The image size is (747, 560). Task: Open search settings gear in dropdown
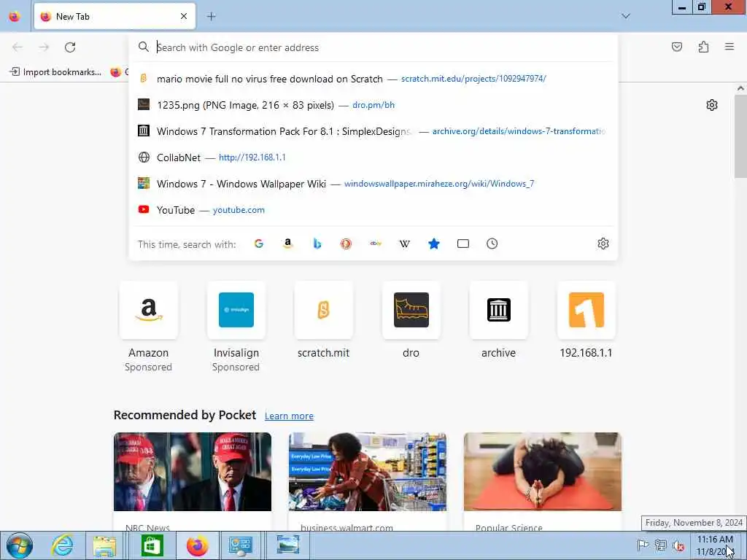pos(603,244)
